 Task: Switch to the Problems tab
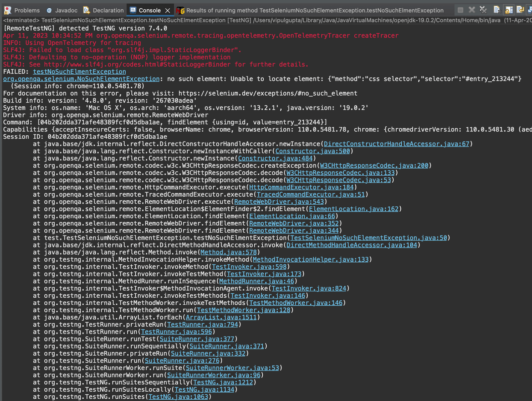tap(27, 10)
